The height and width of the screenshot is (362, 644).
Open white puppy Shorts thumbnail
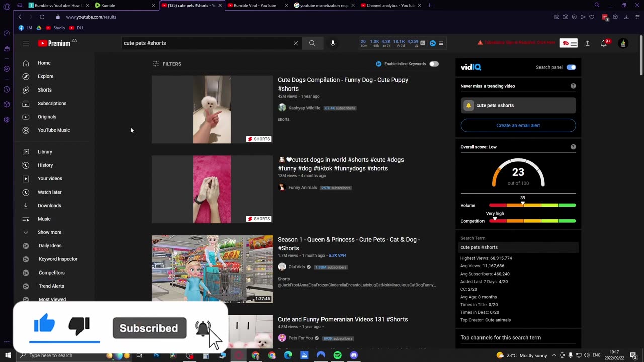pyautogui.click(x=212, y=110)
